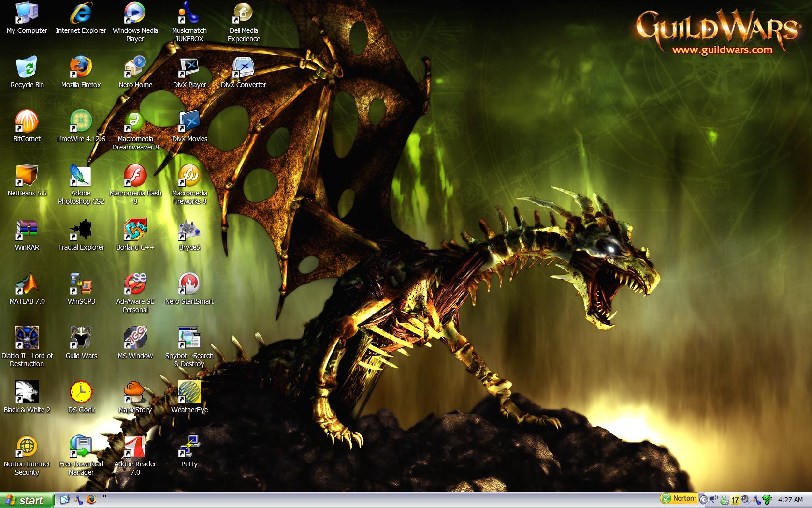
Task: Click green messenger buddy tray icon
Action: tap(725, 499)
